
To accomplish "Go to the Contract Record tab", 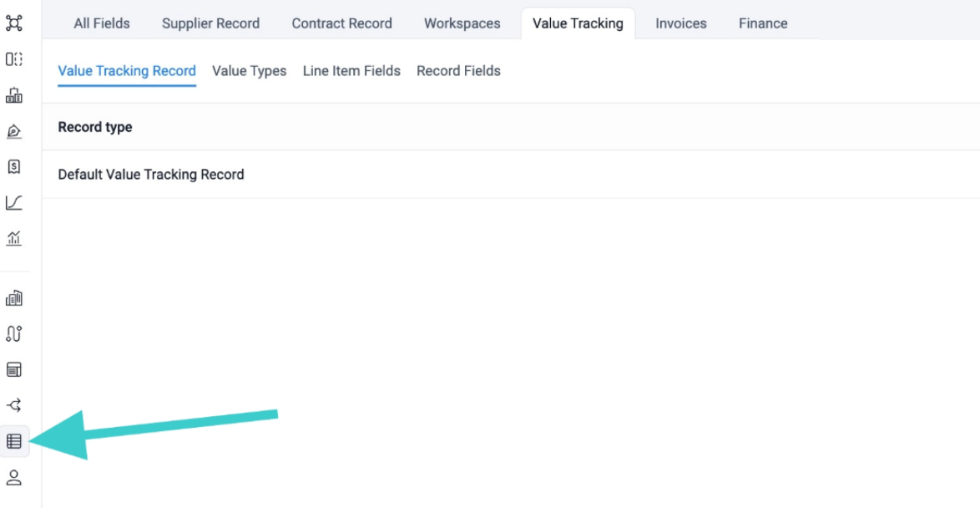I will (x=341, y=23).
